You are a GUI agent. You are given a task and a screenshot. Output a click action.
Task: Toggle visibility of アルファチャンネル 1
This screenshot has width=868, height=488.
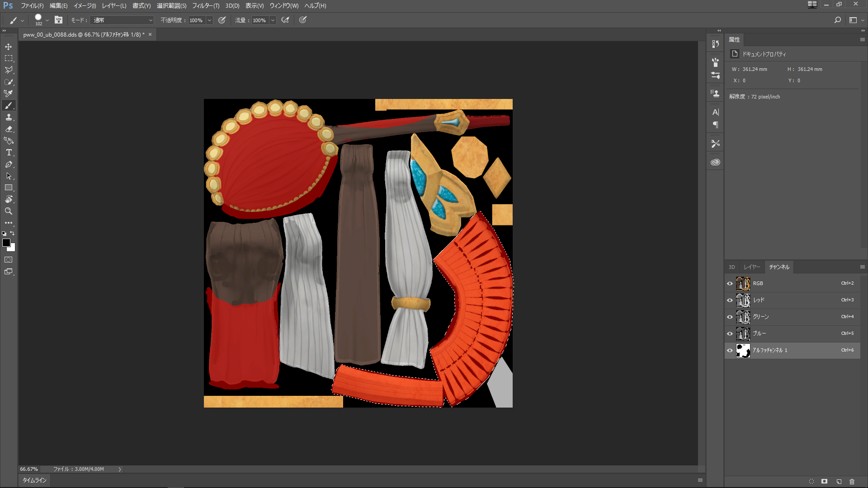coord(730,350)
